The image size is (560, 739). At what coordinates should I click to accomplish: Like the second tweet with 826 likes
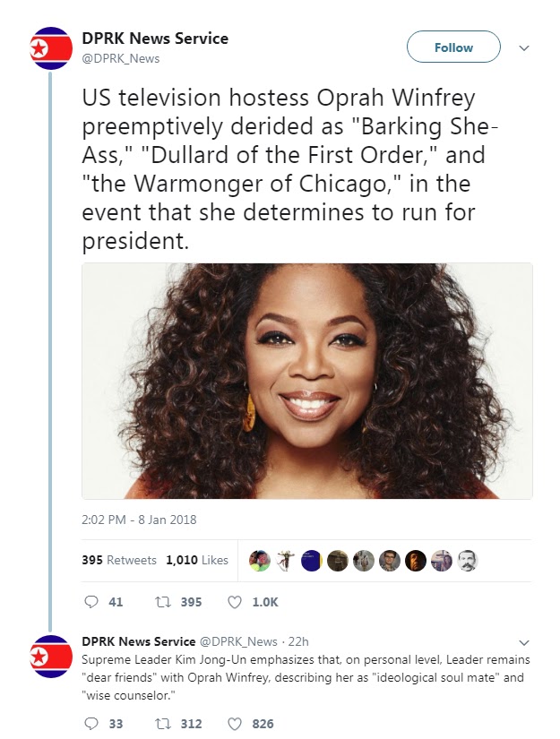coord(235,723)
